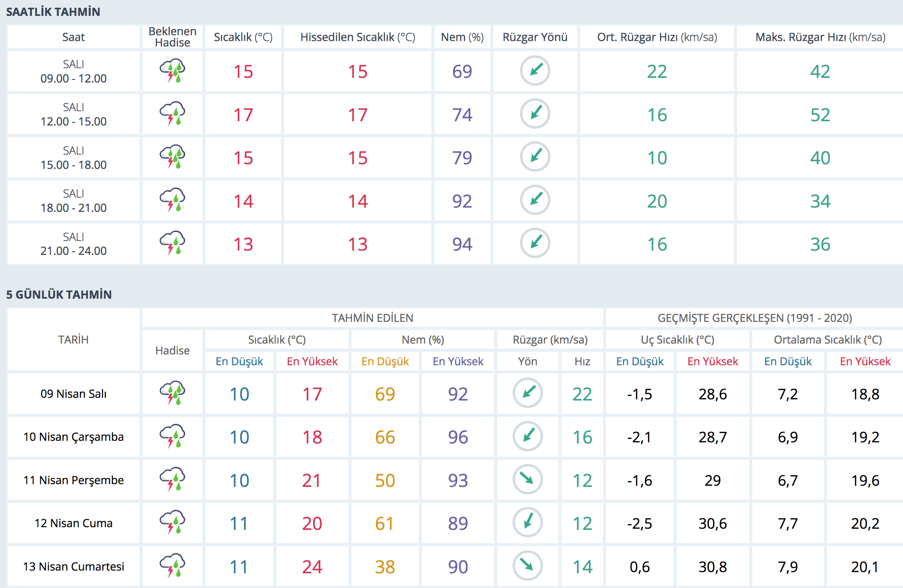Click wind arrow for 10 Nisan Çarşamba
This screenshot has height=588, width=903.
527,437
